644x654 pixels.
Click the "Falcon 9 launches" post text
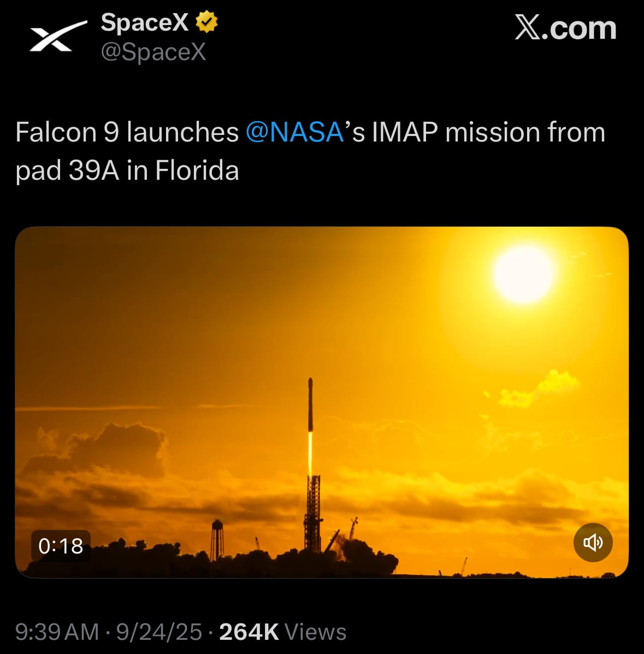tap(127, 133)
